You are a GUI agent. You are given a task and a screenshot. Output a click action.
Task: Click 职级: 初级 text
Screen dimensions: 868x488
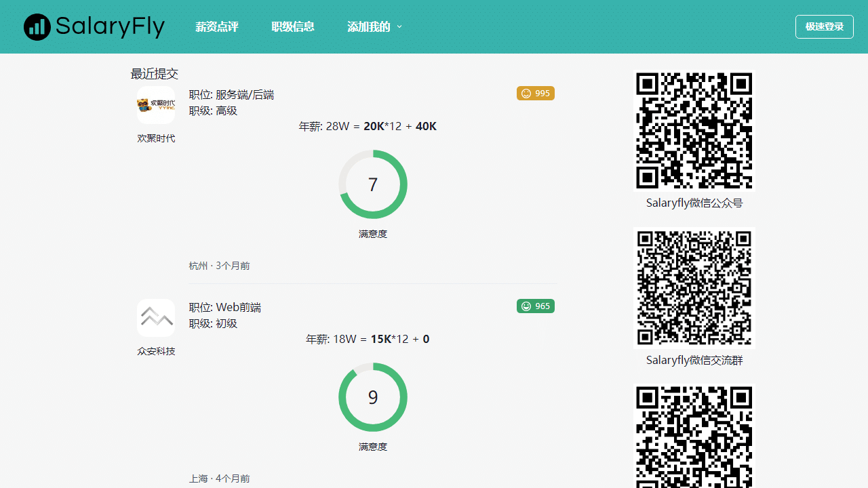coord(213,324)
